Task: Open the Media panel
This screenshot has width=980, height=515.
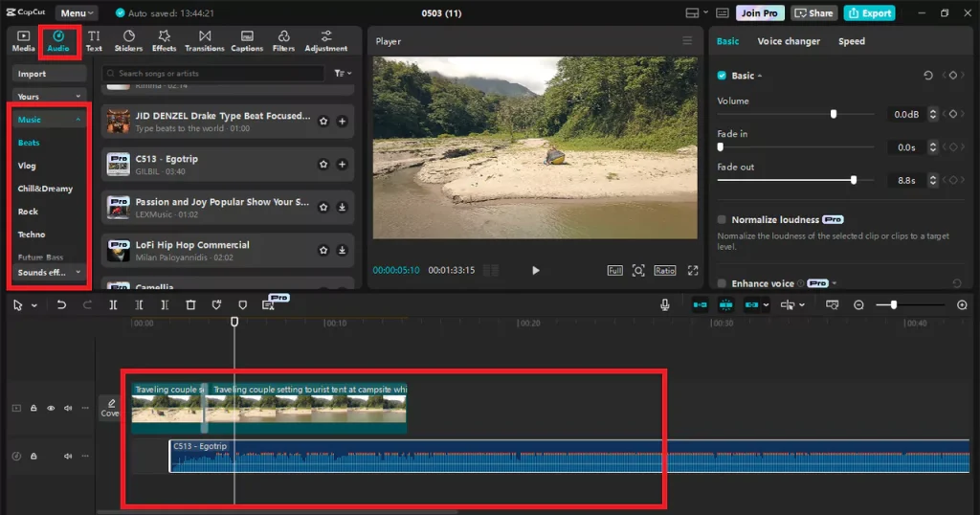Action: coord(23,40)
